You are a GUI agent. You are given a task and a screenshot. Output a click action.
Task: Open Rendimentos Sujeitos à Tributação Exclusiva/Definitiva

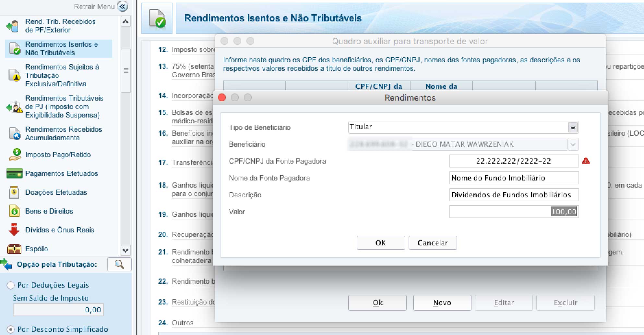point(62,75)
